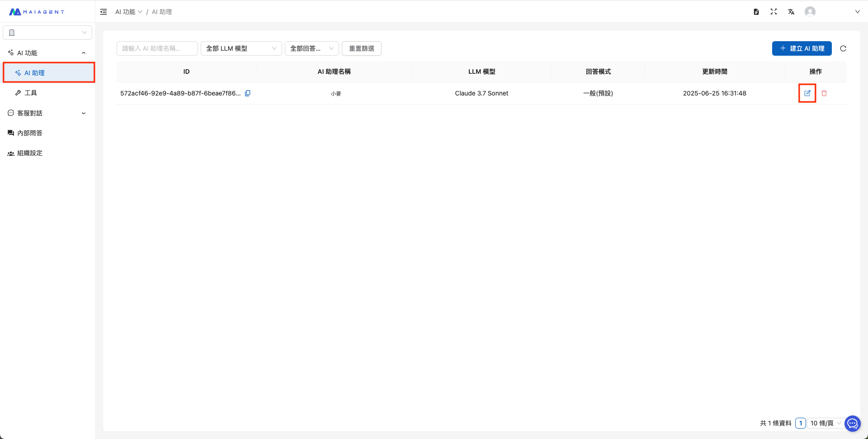Click the AI 助理 name search field
Screen dimensions: 868x439
tap(157, 48)
